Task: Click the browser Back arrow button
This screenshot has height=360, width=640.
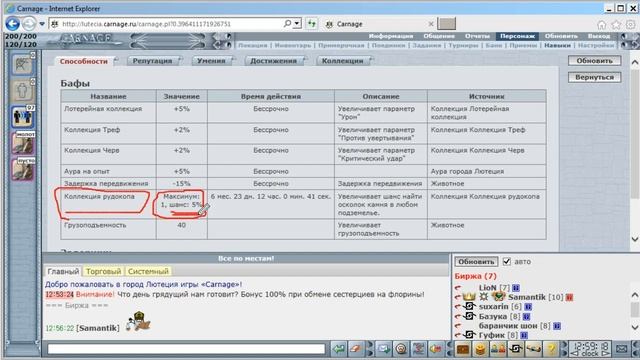Action: [x=12, y=24]
